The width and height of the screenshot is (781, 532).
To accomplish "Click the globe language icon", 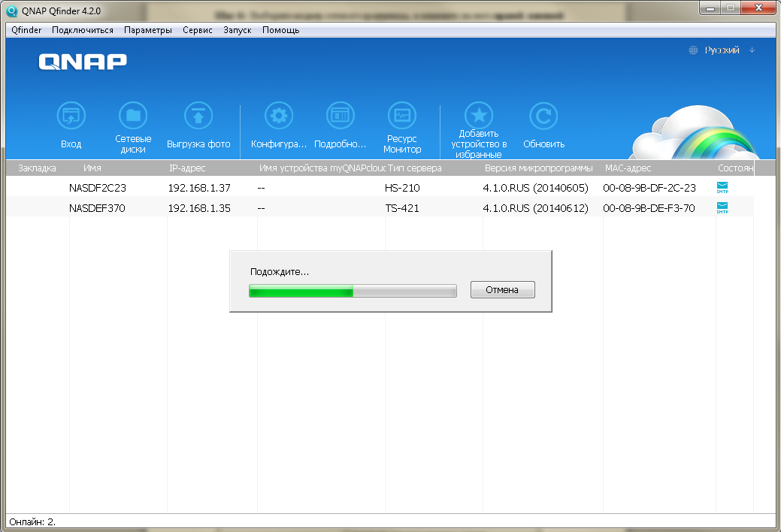I will tap(693, 50).
